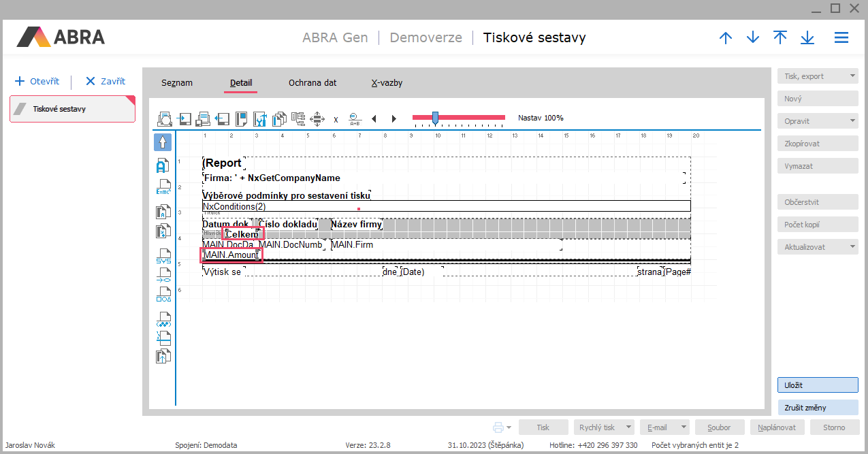Select the E=mc expression tool
Image resolution: width=868 pixels, height=454 pixels.
(162, 187)
